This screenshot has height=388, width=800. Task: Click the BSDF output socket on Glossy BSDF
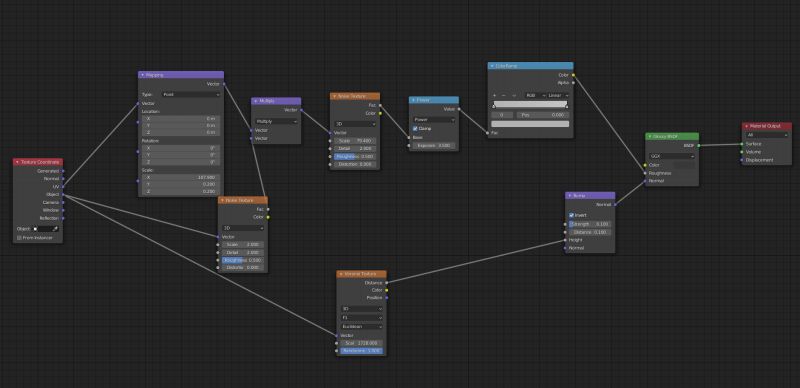point(698,146)
